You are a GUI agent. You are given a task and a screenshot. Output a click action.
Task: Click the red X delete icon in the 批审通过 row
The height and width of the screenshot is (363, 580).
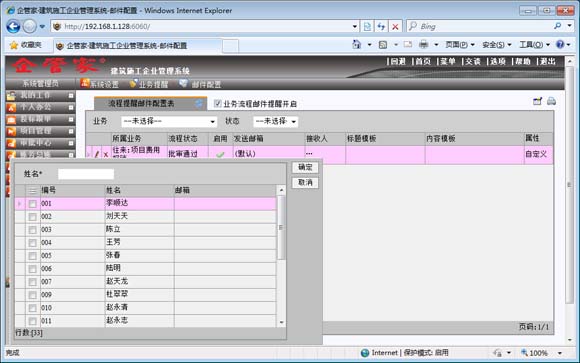pos(106,154)
